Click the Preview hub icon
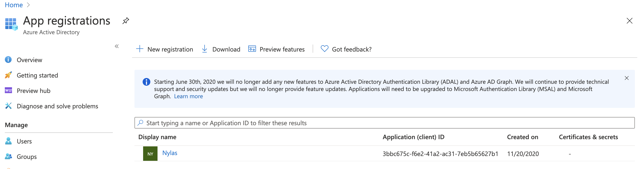This screenshot has width=644, height=169. click(8, 91)
